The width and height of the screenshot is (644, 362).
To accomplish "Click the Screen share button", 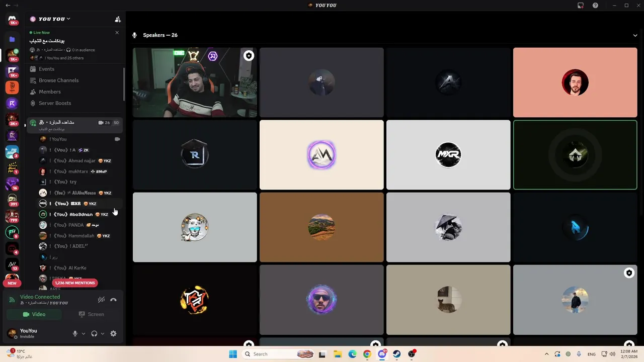I will [x=92, y=314].
